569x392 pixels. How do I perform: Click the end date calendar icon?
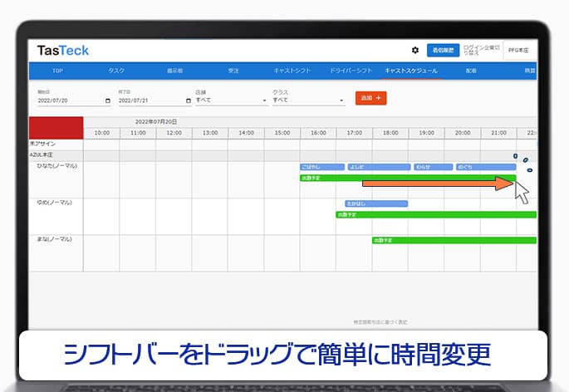189,100
